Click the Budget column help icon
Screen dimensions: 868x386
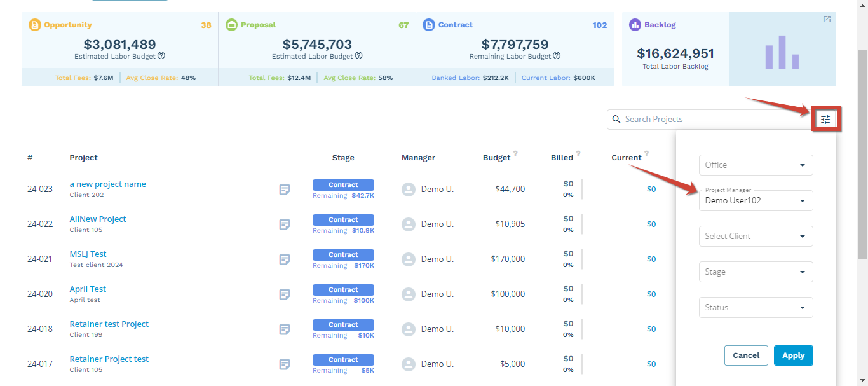point(515,154)
